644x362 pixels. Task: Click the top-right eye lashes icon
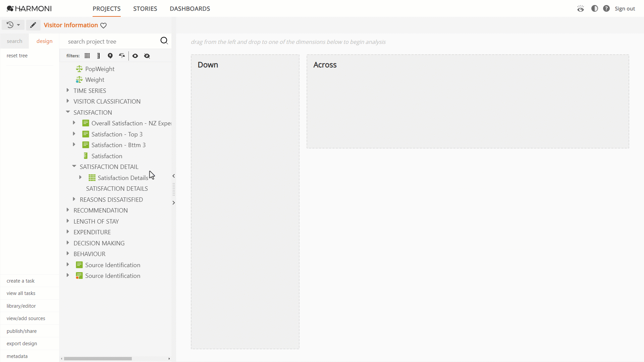[581, 9]
